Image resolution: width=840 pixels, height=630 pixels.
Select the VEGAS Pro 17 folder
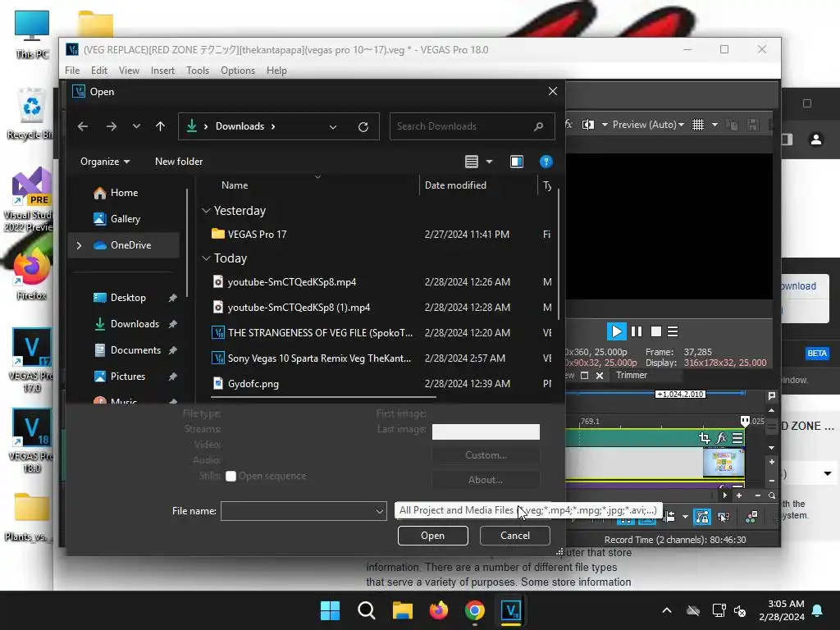click(x=257, y=235)
